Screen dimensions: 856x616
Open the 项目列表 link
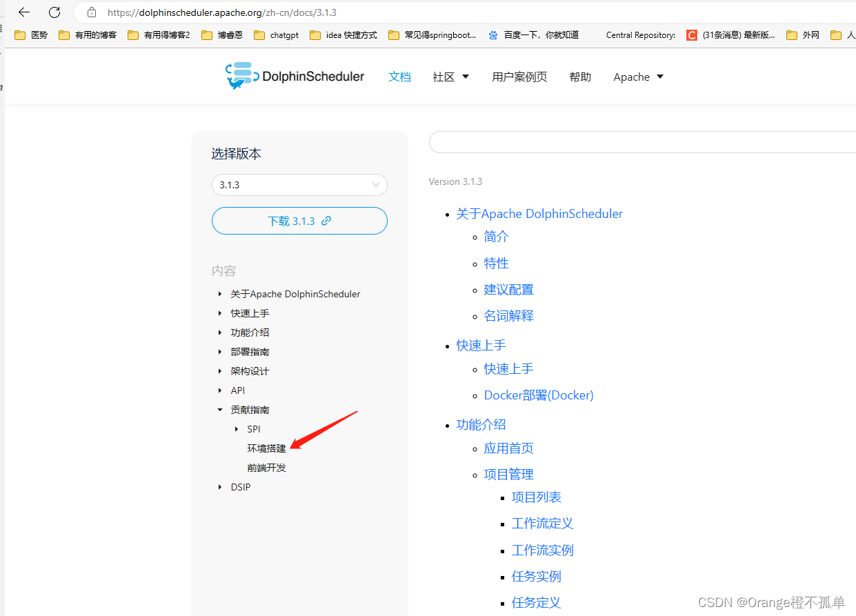click(537, 497)
